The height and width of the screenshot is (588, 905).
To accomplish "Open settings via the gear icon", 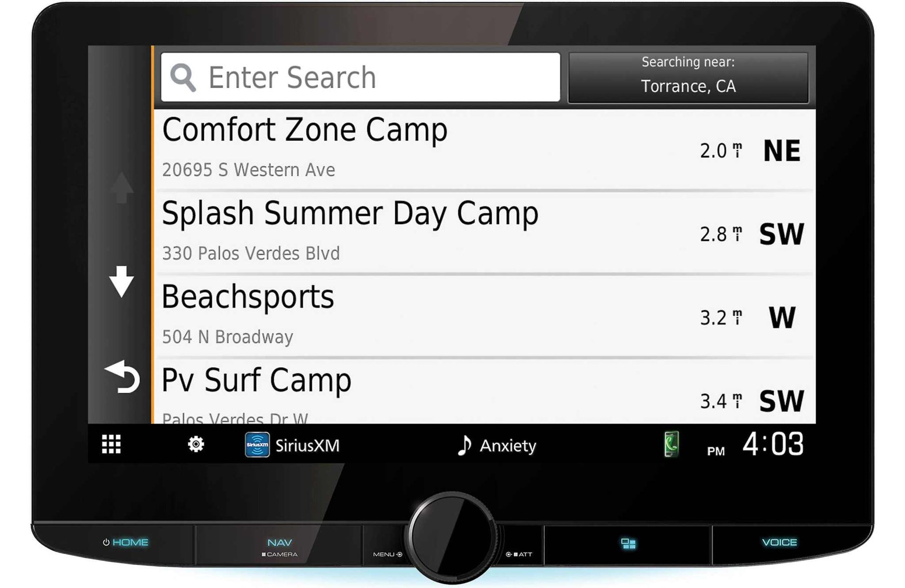I will (x=196, y=444).
